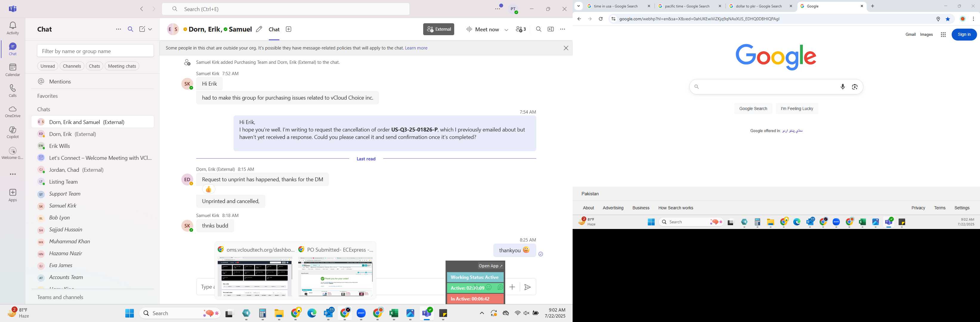Open Calls in the Teams sidebar
Viewport: 980px width, 322px height.
(13, 91)
